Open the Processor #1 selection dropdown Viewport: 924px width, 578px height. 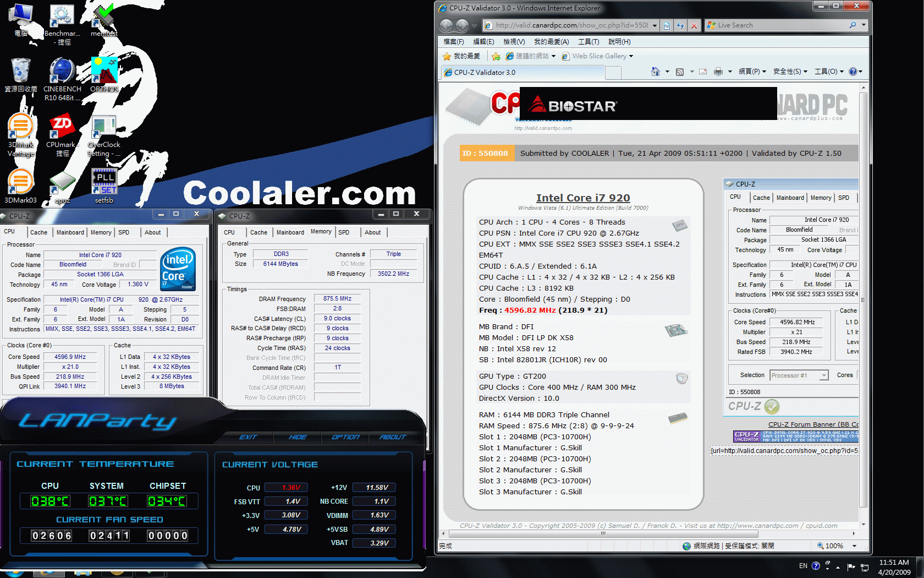[x=824, y=375]
